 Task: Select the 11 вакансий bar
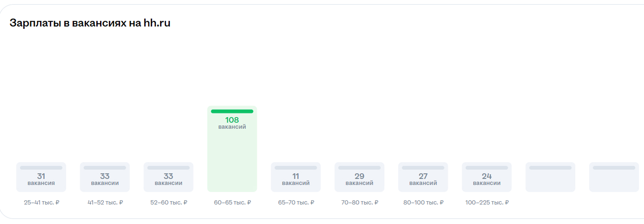coord(296,177)
